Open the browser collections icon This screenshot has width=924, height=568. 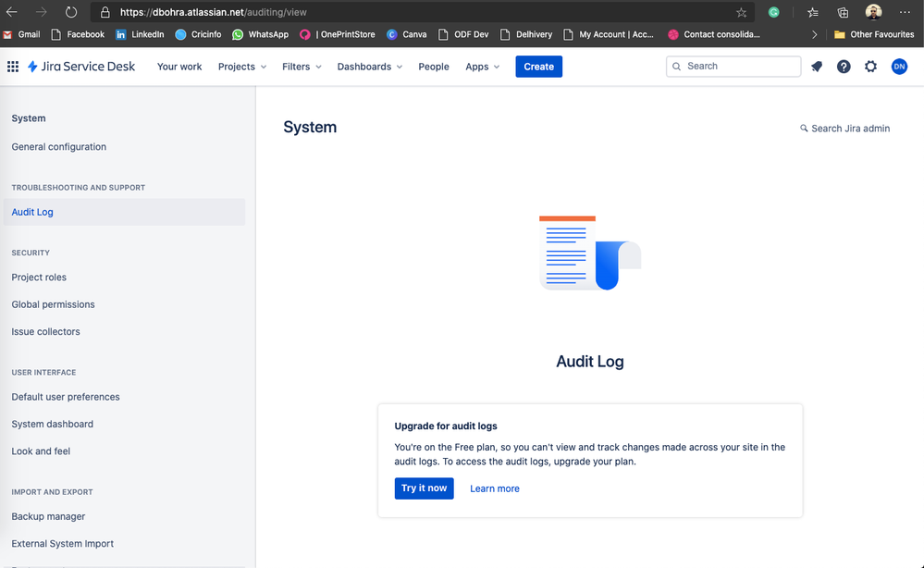[843, 12]
